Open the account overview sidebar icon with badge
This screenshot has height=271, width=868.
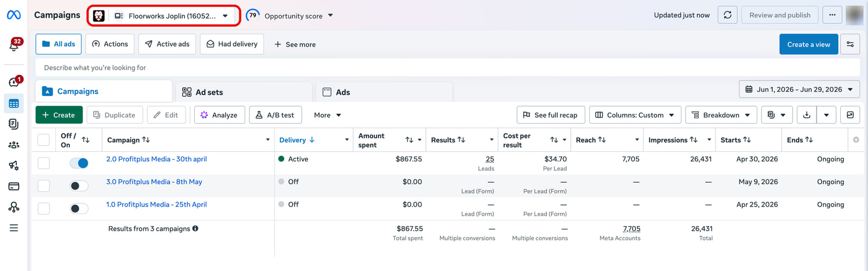[14, 82]
